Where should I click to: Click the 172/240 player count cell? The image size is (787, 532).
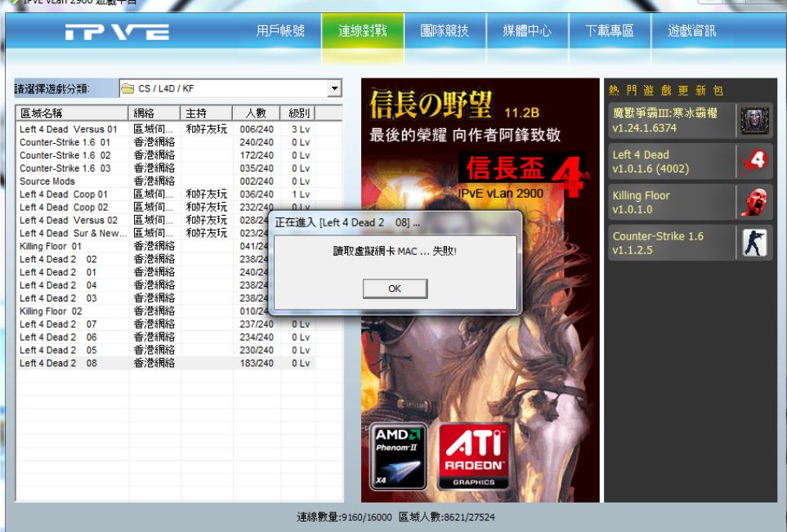[x=257, y=155]
